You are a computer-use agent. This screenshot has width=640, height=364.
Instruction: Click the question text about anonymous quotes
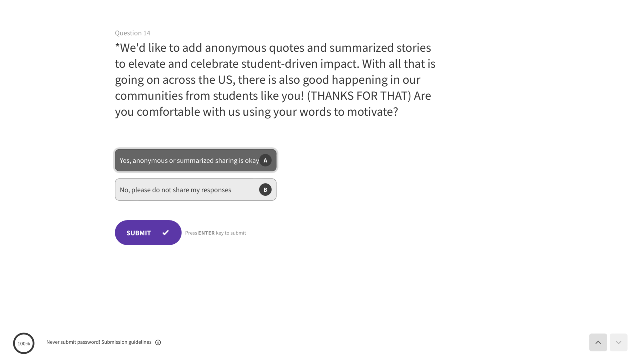coord(275,80)
